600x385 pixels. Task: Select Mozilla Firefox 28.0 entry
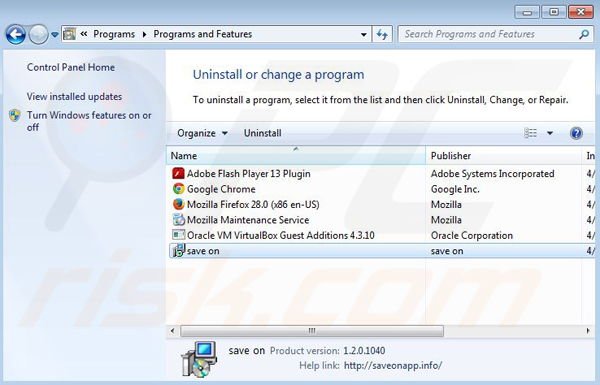[253, 204]
